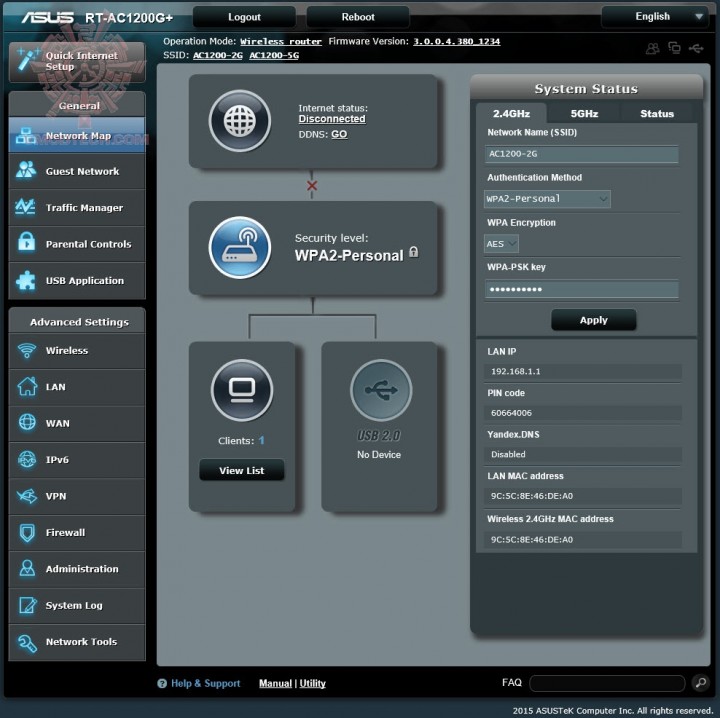
Task: Click the Network Name SSID field
Action: pyautogui.click(x=581, y=154)
